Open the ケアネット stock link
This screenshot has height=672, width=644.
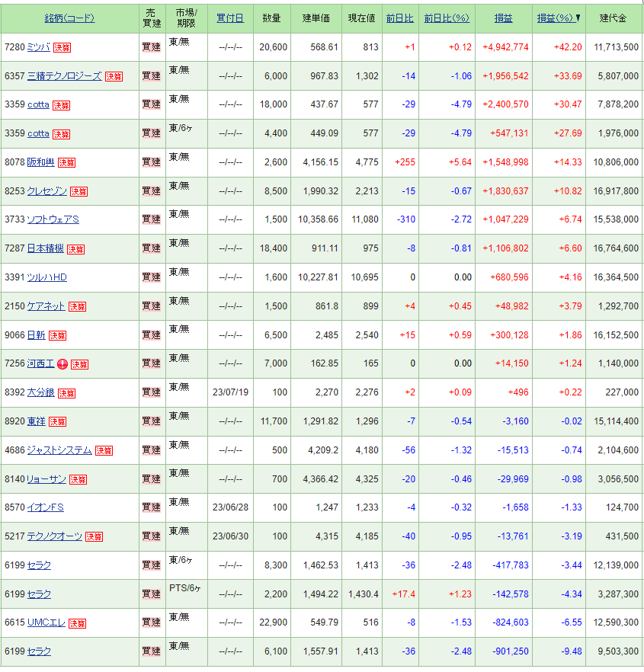[x=46, y=306]
